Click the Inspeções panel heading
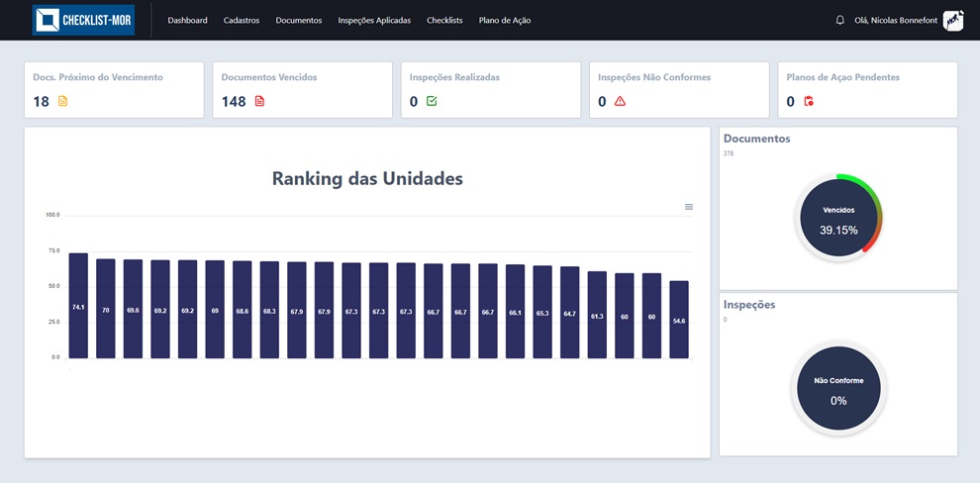Screen dimensions: 980x483 (749, 305)
